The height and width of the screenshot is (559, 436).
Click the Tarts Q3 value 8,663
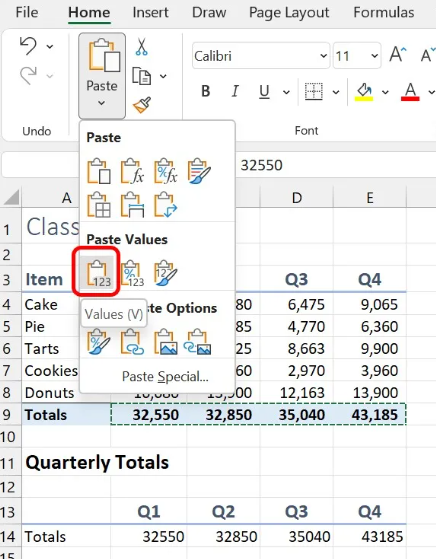click(x=297, y=348)
